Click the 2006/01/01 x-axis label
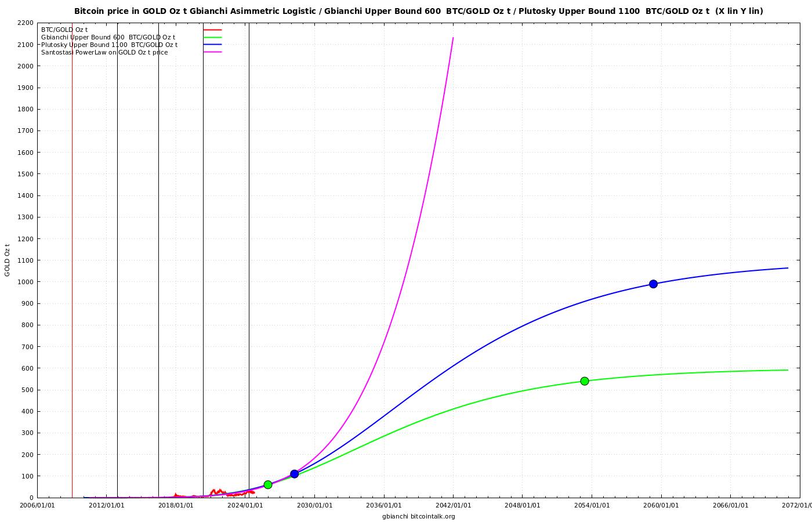 [38, 505]
